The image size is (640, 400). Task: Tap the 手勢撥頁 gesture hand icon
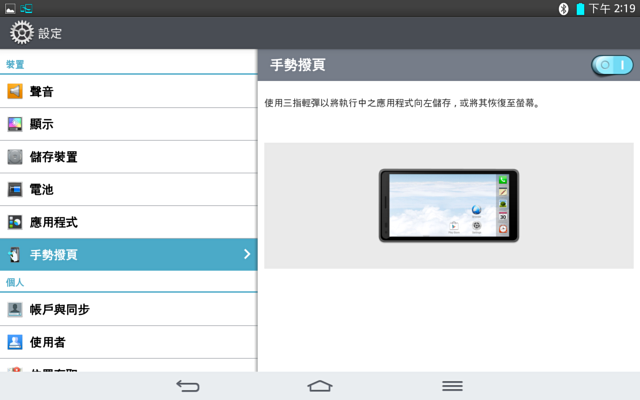15,254
